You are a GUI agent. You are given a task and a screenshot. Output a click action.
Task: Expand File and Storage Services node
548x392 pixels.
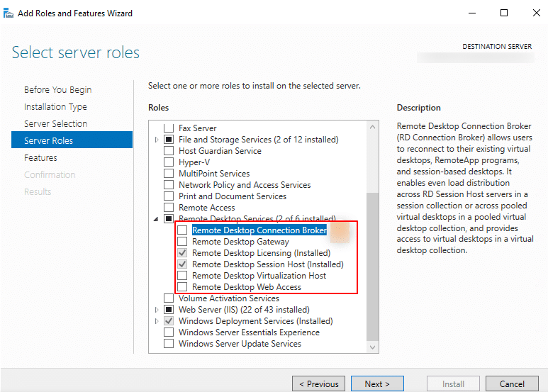click(x=157, y=140)
